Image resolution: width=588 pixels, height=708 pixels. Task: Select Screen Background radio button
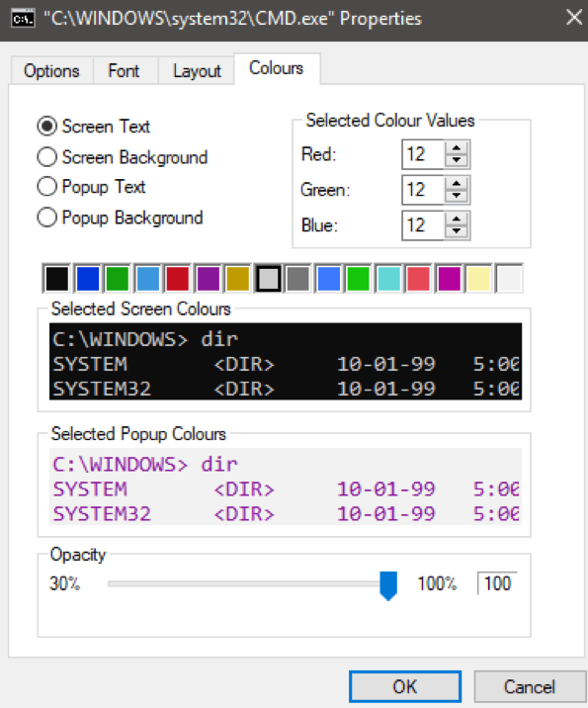[x=46, y=157]
